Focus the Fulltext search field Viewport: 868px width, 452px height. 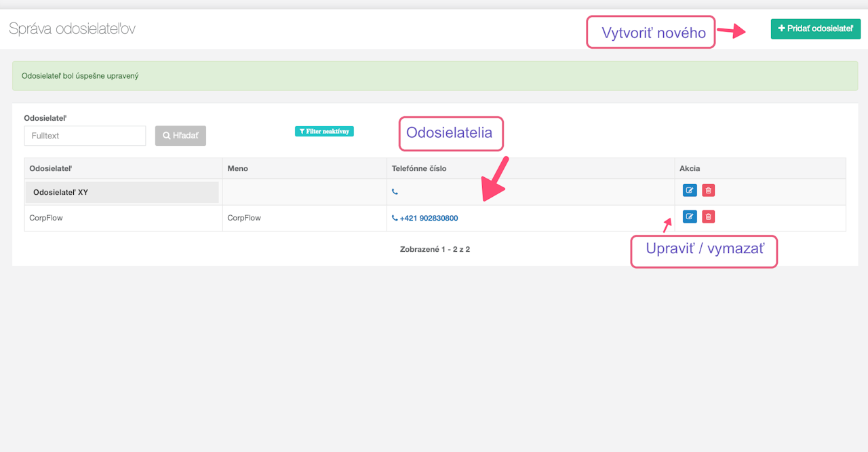pos(85,136)
